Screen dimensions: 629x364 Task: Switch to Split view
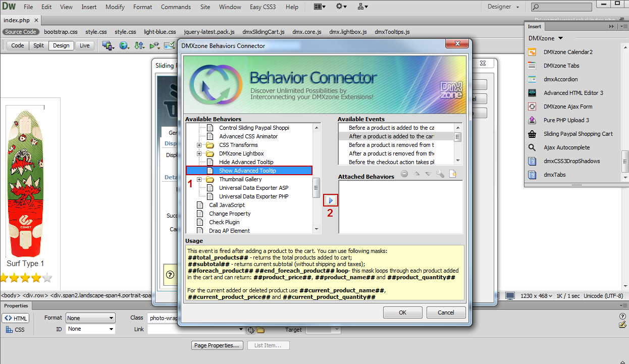point(38,45)
